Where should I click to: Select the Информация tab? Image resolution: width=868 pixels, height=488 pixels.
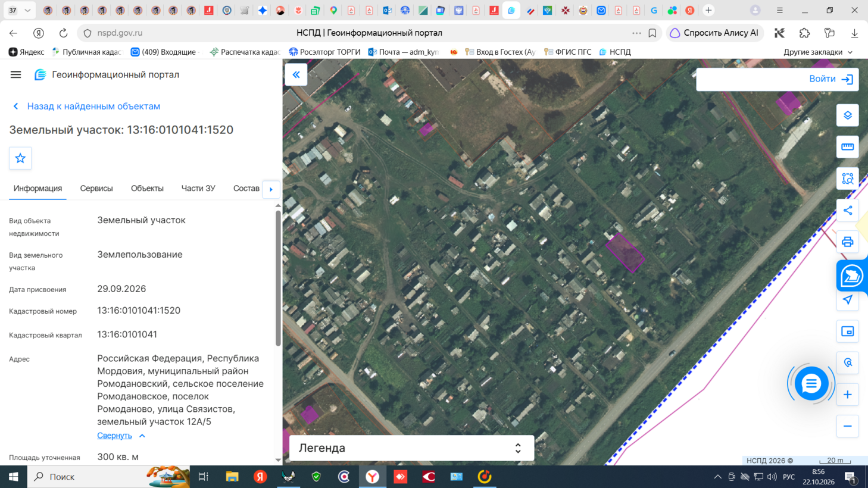tap(38, 189)
